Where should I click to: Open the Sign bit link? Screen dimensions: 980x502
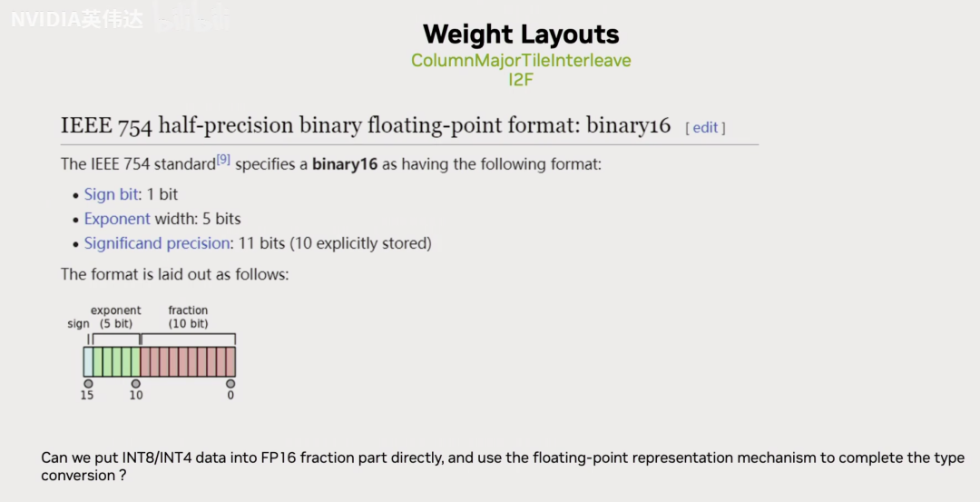point(111,194)
